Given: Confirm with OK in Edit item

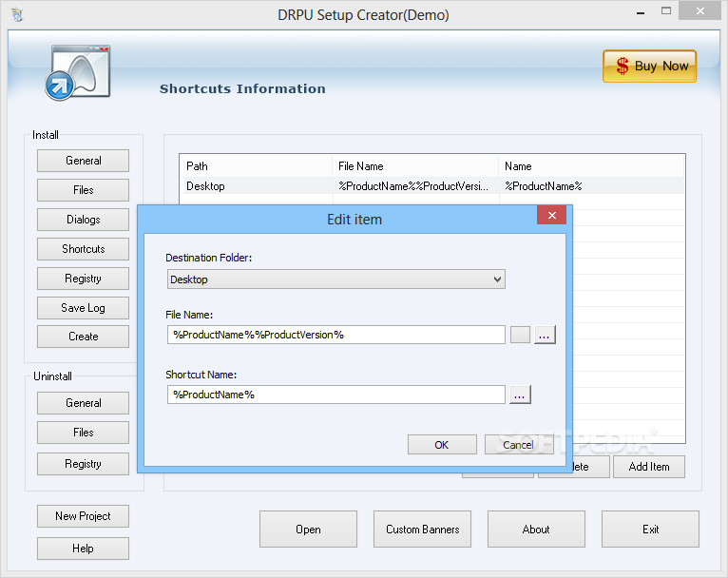Looking at the screenshot, I should pyautogui.click(x=442, y=445).
